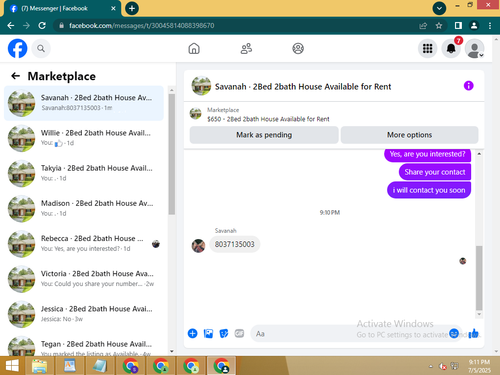Open the Windows Start button

point(12,366)
